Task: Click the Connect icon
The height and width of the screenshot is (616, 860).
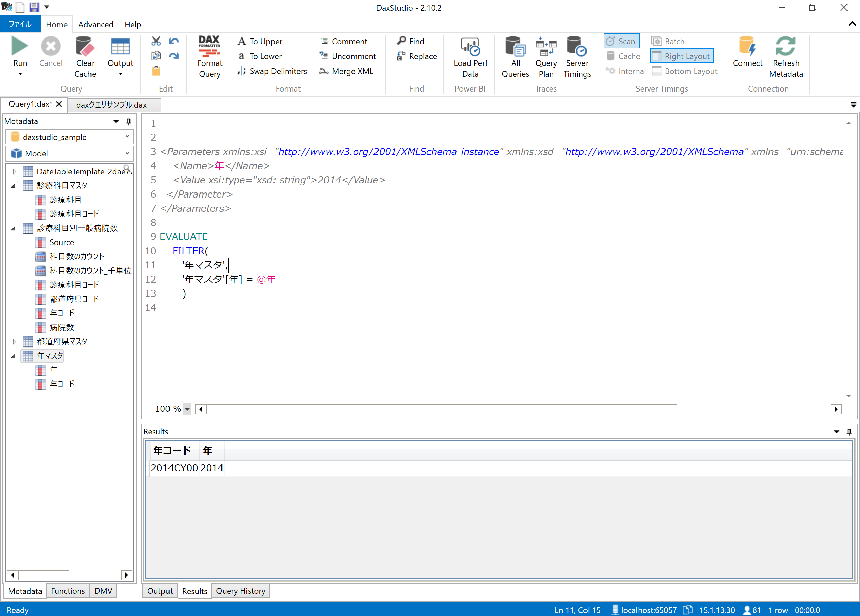Action: coord(747,47)
